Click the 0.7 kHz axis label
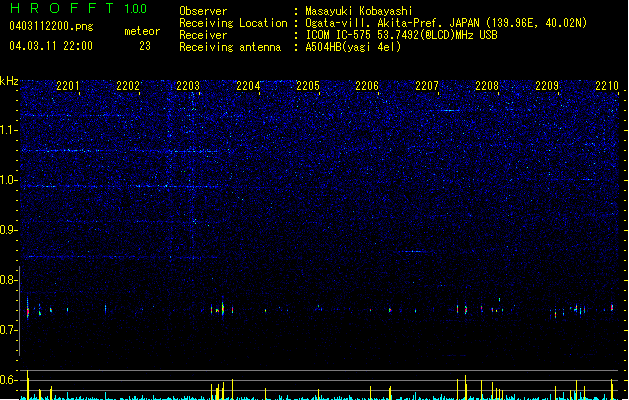Viewport: 629px width, 400px height. (x=9, y=330)
